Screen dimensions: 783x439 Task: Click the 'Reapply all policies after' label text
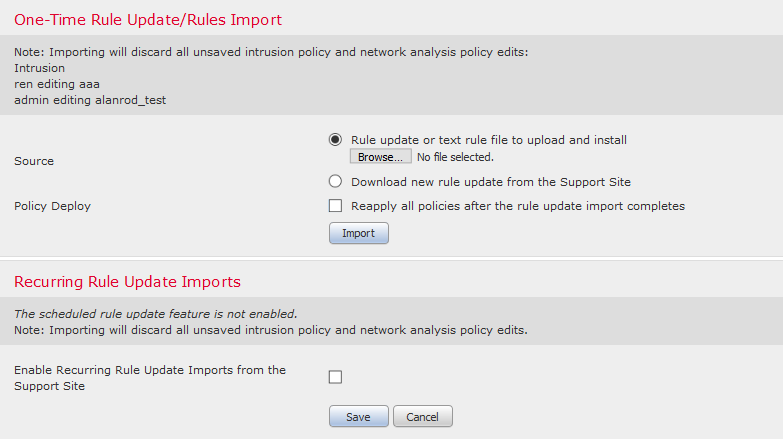[517, 206]
